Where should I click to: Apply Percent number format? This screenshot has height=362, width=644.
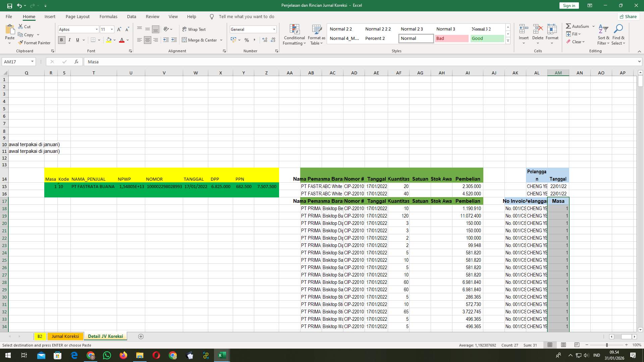(247, 40)
